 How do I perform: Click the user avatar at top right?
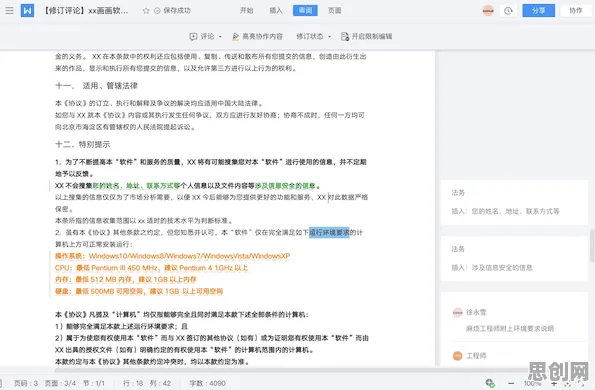(x=488, y=11)
